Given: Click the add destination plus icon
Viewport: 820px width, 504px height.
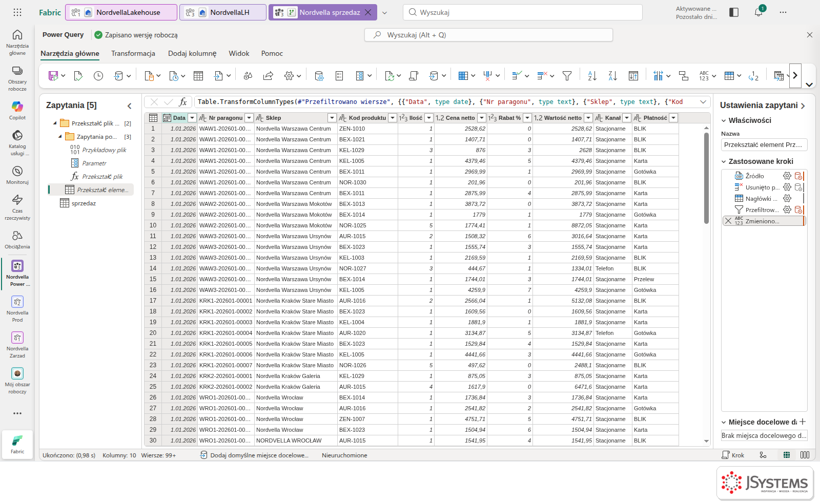Looking at the screenshot, I should (x=803, y=422).
